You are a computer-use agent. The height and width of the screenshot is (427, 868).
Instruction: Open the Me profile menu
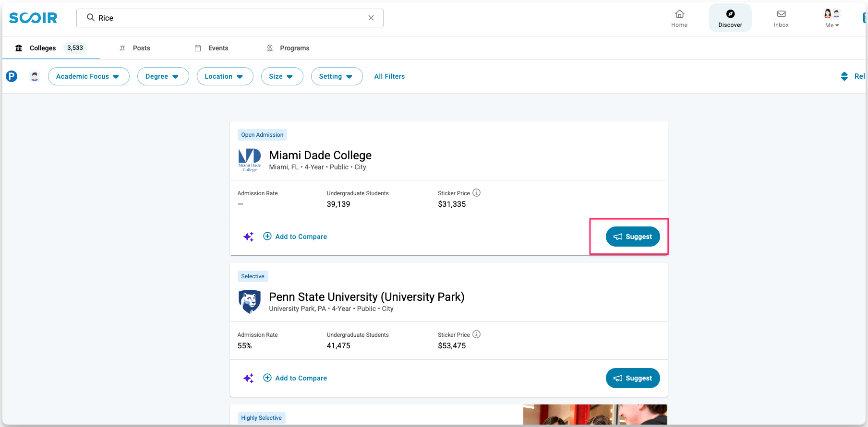click(x=832, y=18)
